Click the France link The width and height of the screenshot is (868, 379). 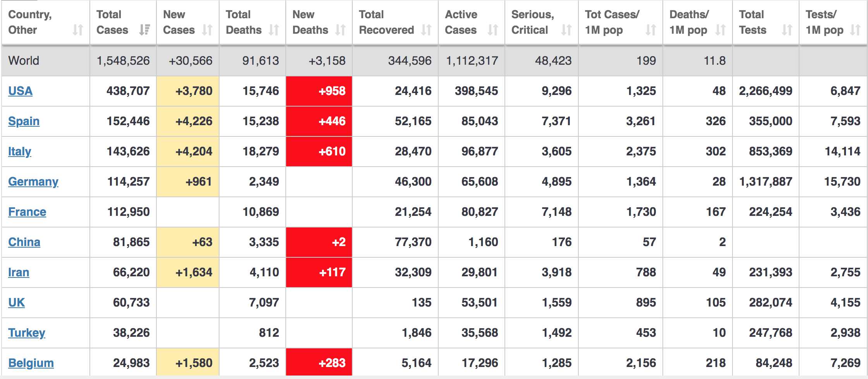click(x=27, y=212)
